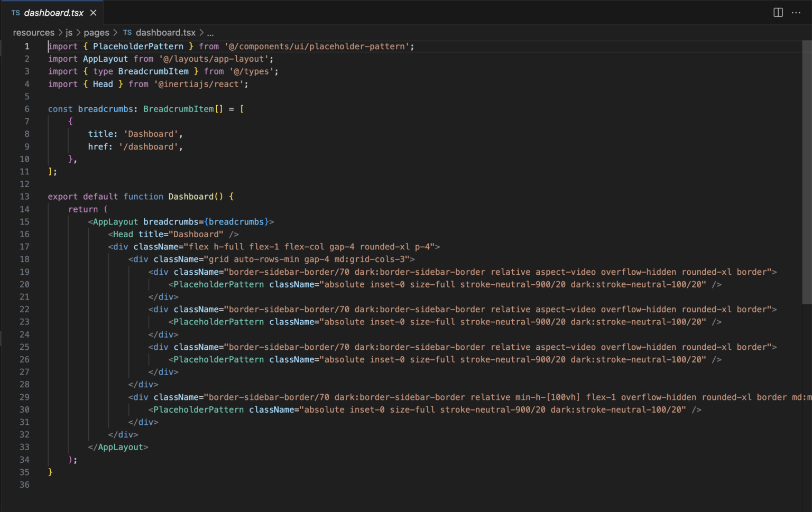Image resolution: width=812 pixels, height=512 pixels.
Task: Select the dashboard.tsx tab
Action: (53, 12)
